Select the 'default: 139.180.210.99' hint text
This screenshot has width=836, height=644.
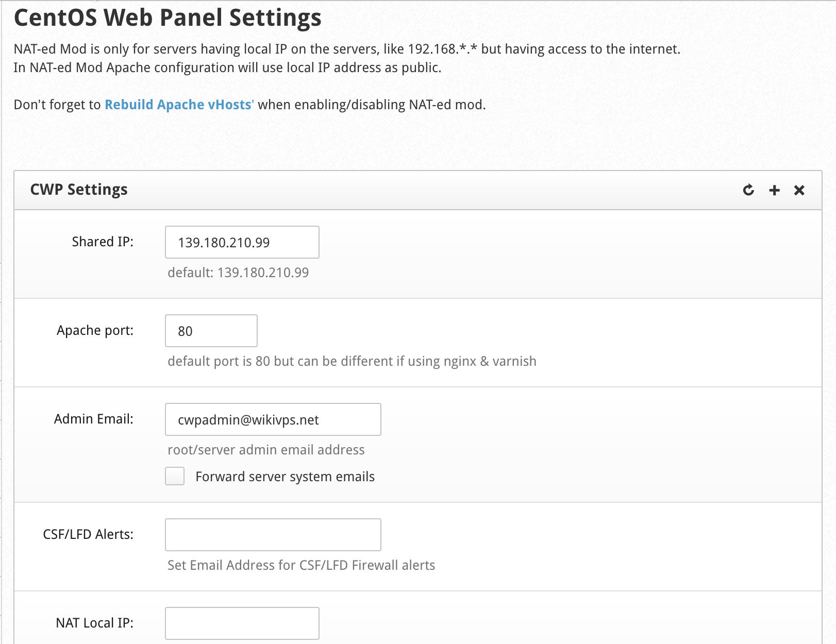point(238,273)
